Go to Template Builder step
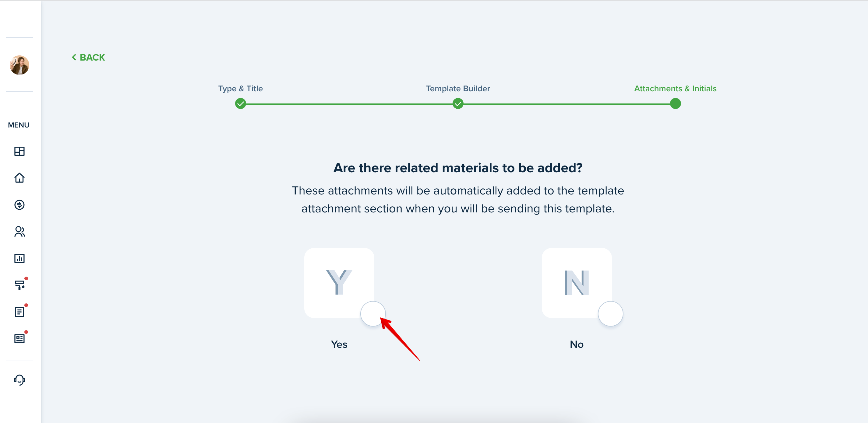The image size is (868, 423). [457, 89]
